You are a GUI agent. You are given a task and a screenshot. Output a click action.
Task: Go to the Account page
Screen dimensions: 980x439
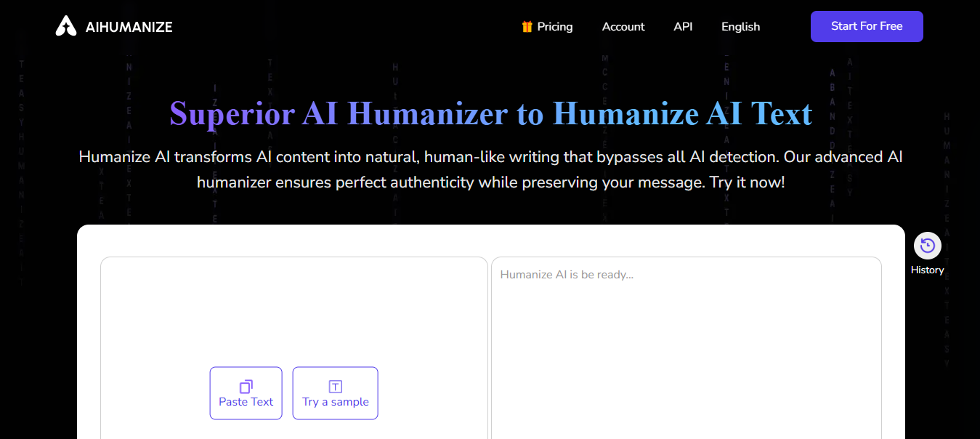623,27
